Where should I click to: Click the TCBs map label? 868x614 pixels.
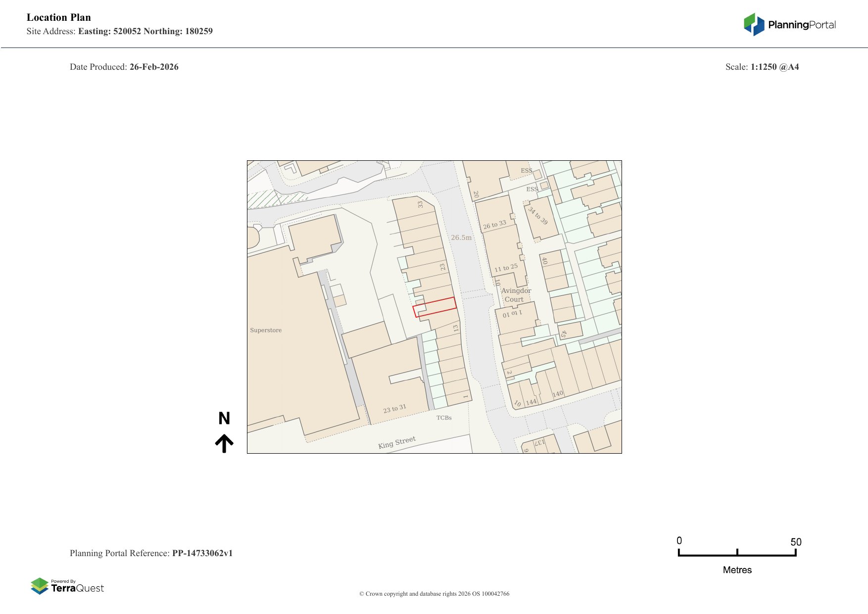tap(444, 418)
